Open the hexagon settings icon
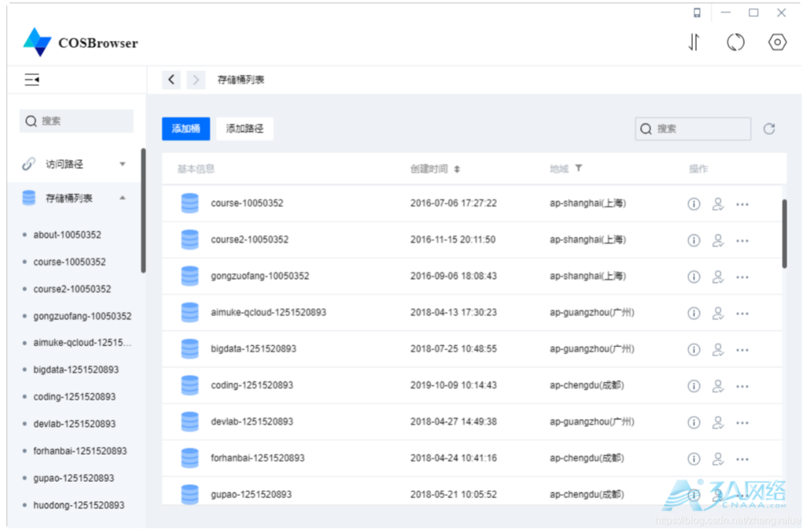Viewport: 807px width, 532px height. 777,43
